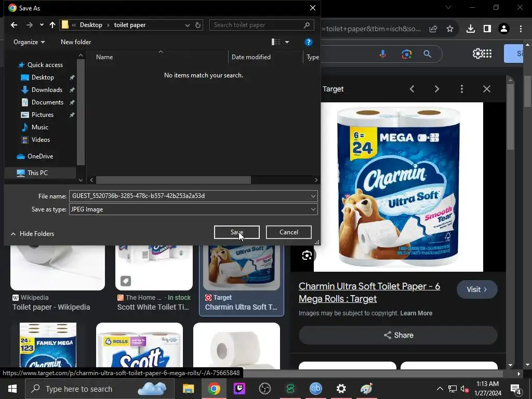
Task: Click navigation pane scroll down arrow
Action: 81,180
